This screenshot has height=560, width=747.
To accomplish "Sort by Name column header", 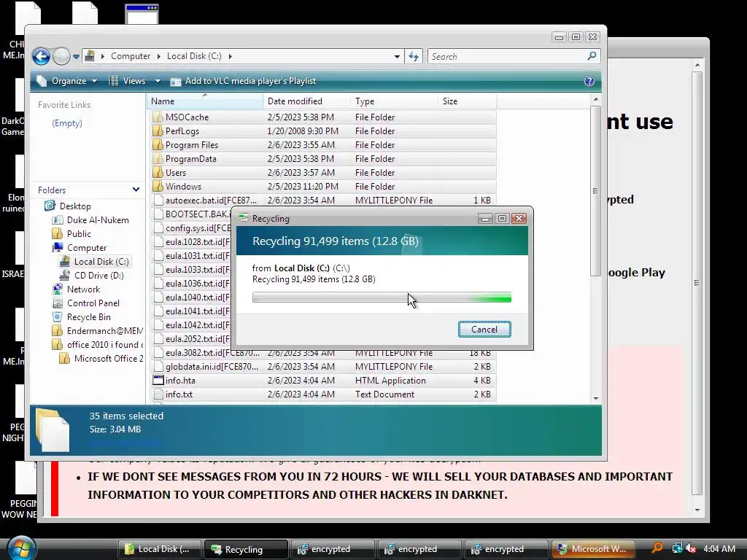I will pyautogui.click(x=205, y=101).
